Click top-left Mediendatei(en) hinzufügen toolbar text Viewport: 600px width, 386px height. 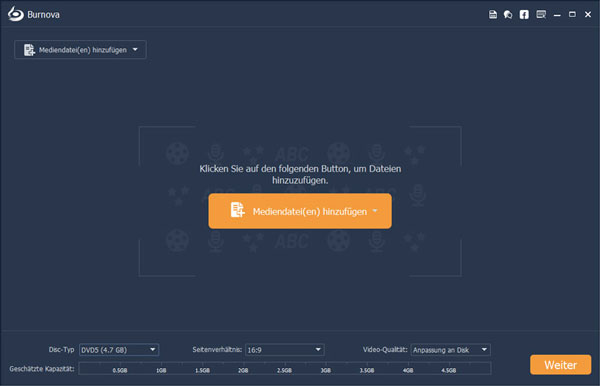(83, 50)
